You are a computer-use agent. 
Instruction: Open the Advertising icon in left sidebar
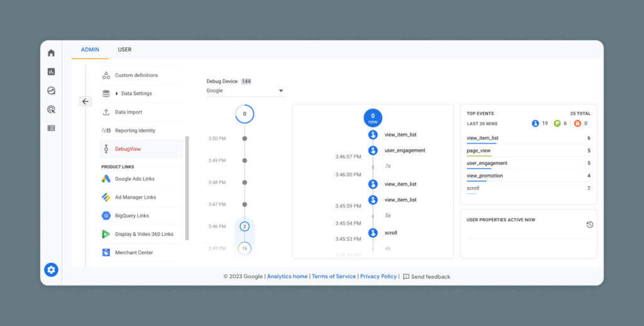[51, 110]
